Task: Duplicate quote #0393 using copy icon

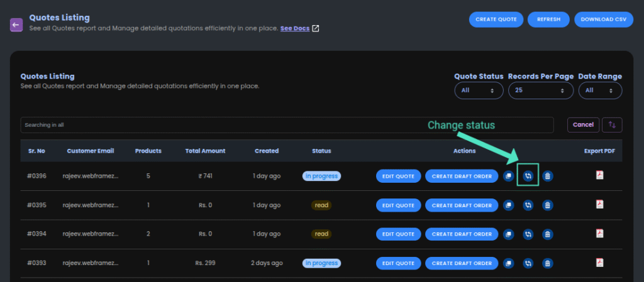Action: pos(508,263)
